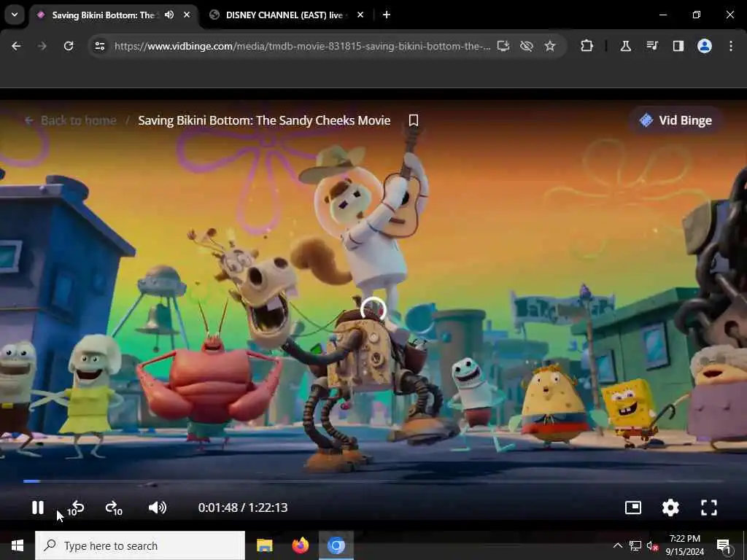Navigate forward in browser
The height and width of the screenshot is (560, 747).
tap(42, 46)
